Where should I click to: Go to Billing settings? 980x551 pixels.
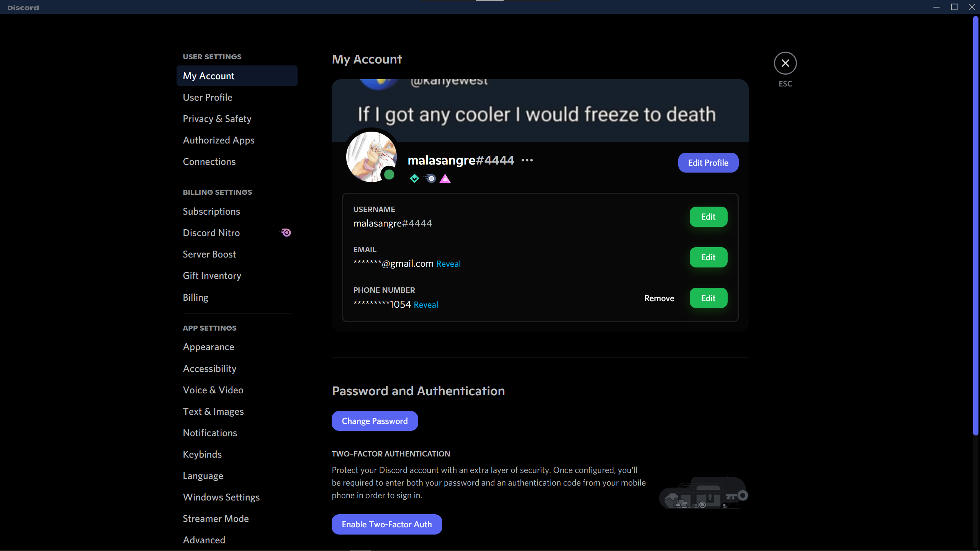[237, 297]
